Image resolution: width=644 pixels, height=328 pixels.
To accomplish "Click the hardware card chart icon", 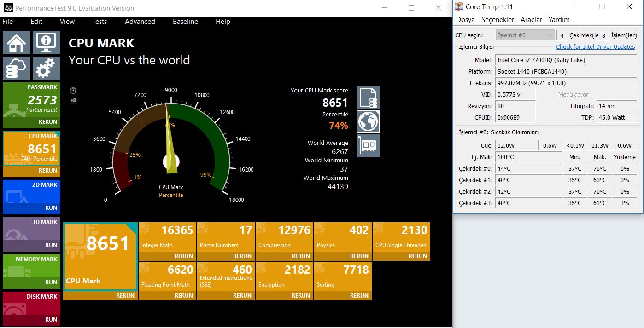I will 368,145.
